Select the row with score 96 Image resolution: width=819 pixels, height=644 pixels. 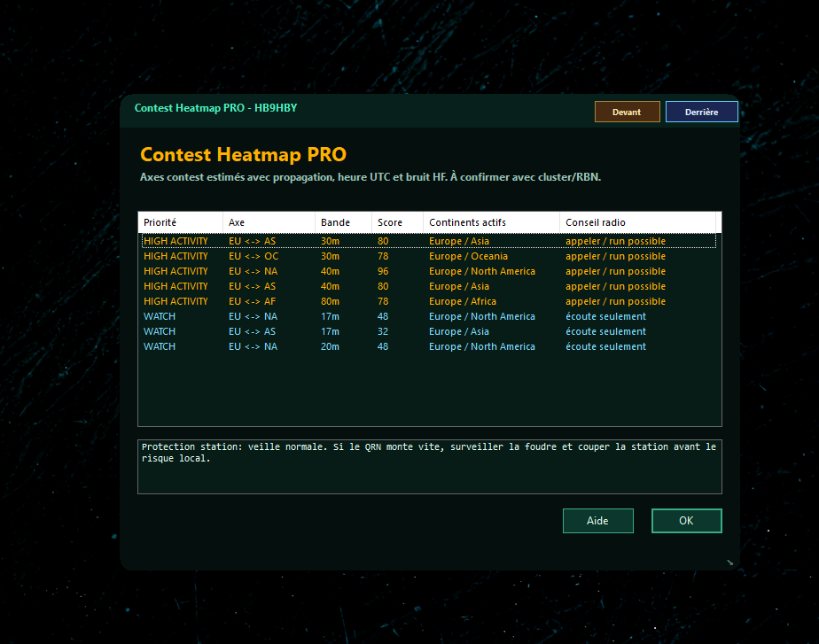(429, 271)
